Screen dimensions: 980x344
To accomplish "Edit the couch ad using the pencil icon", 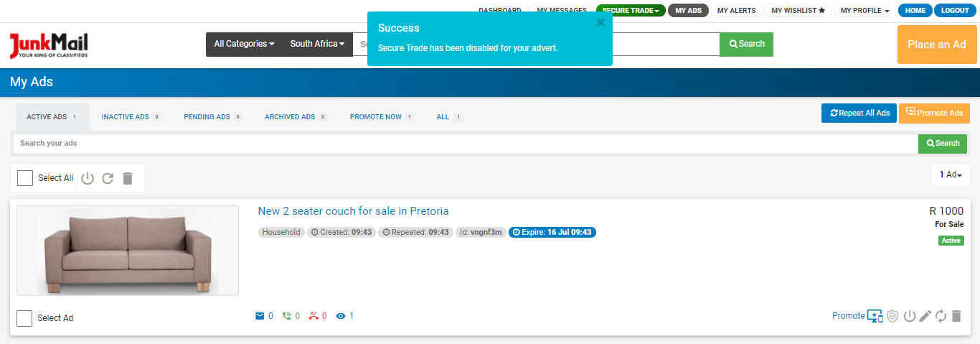I will (x=925, y=316).
